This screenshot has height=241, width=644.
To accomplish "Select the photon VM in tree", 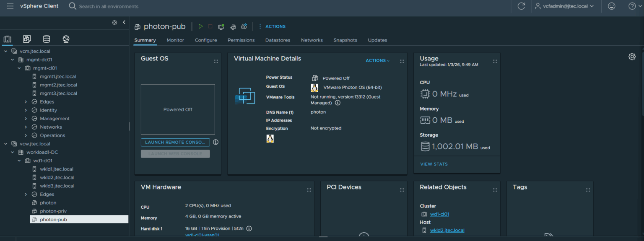I will click(48, 202).
